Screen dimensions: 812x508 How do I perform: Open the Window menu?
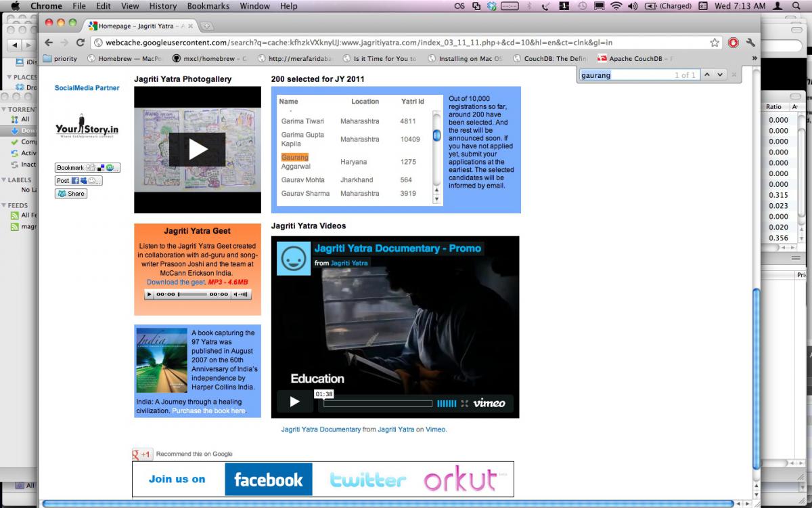click(x=254, y=6)
